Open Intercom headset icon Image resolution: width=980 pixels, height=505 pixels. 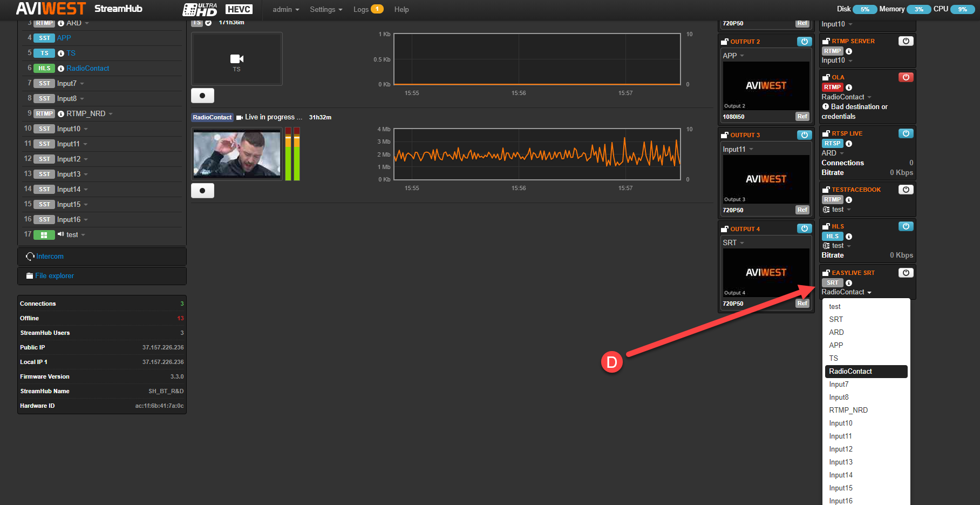(x=30, y=257)
